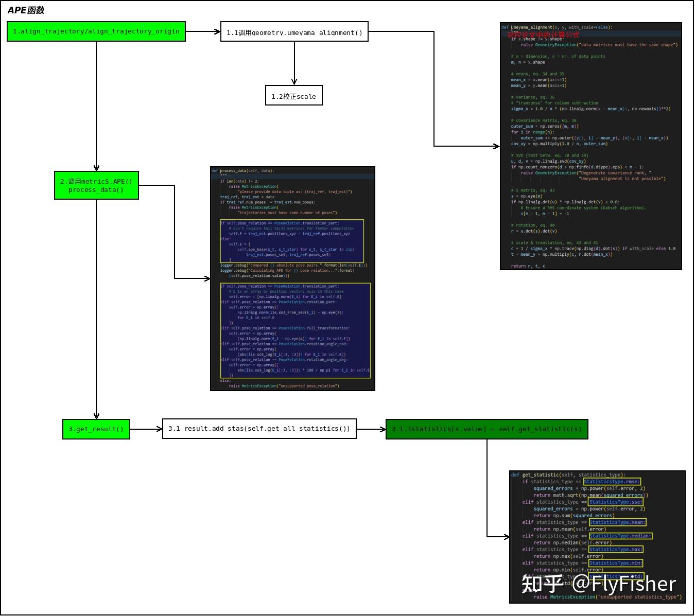The image size is (695, 616).
Task: Click the highlighted StatisticsType.rmse label
Action: coord(612,482)
